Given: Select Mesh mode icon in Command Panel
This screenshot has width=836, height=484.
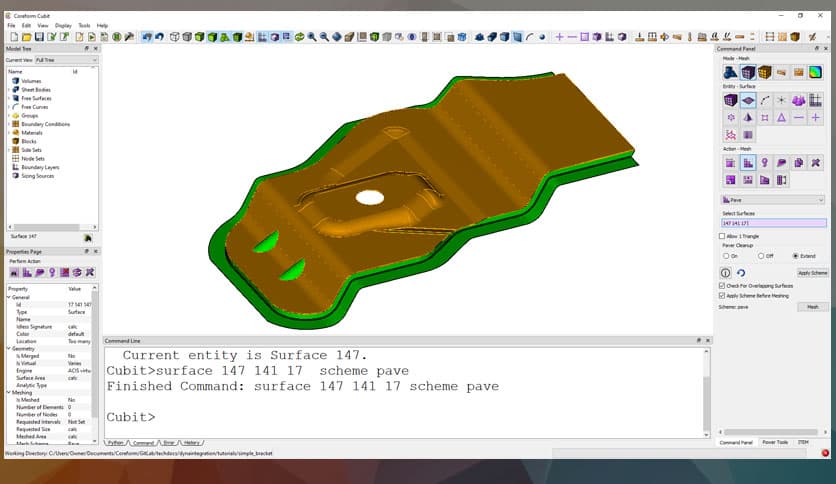Looking at the screenshot, I should 747,72.
